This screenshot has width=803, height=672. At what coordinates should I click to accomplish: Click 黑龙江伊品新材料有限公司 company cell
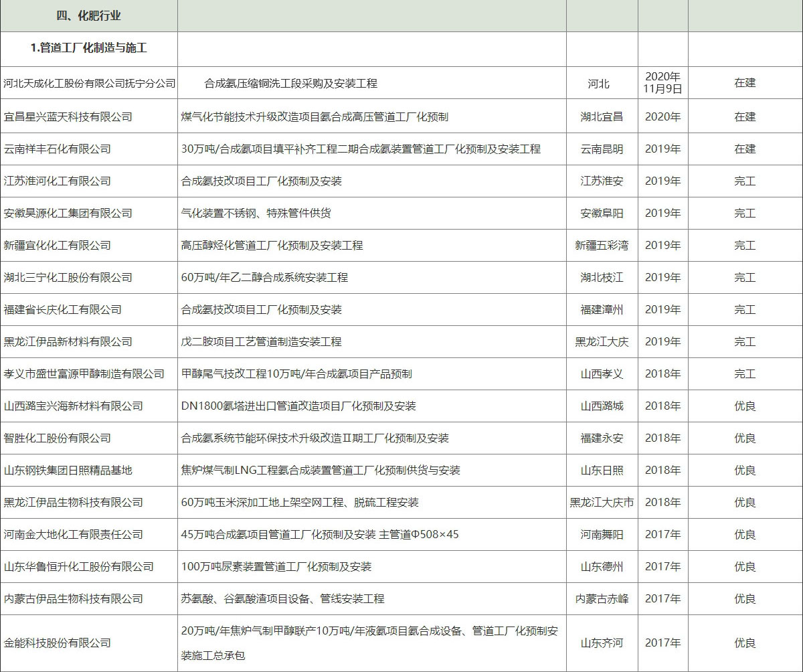[x=68, y=341]
